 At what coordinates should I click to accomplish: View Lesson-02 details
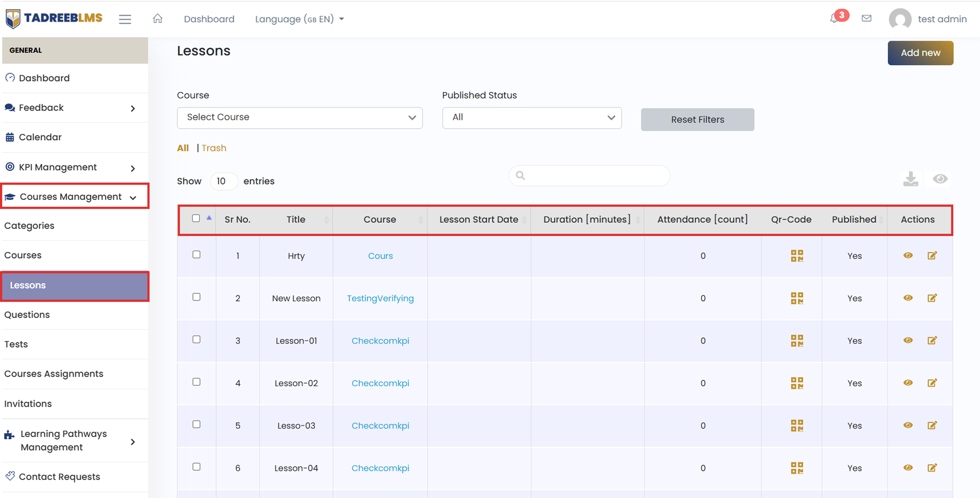coord(908,383)
